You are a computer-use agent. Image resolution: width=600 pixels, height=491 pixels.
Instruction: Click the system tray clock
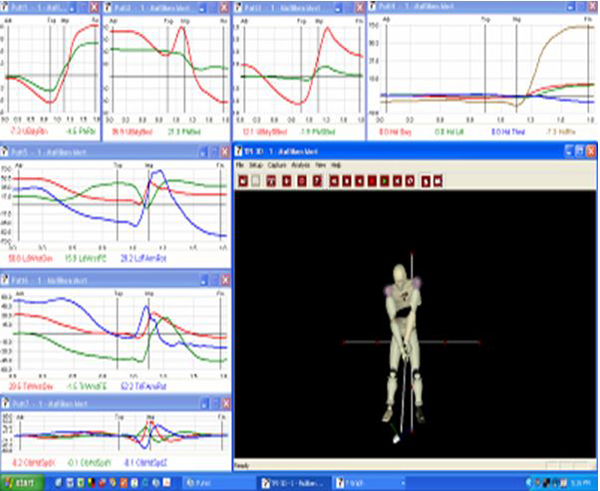click(x=583, y=483)
